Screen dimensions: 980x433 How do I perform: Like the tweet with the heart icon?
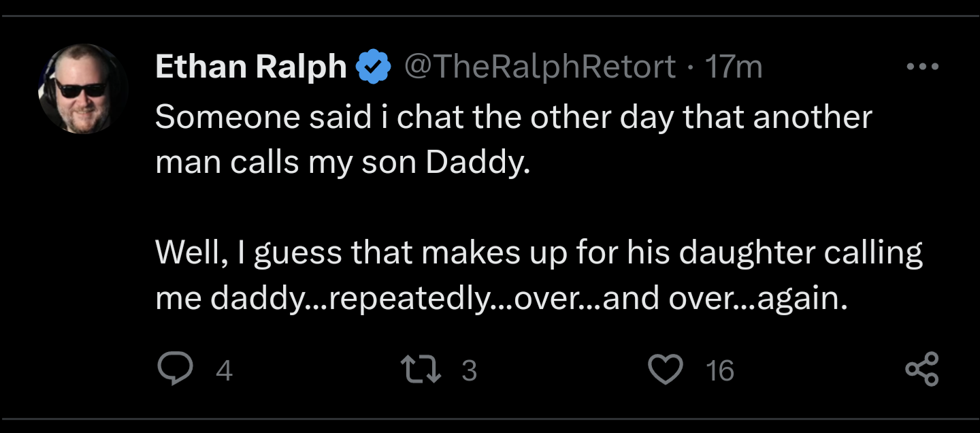click(x=666, y=370)
